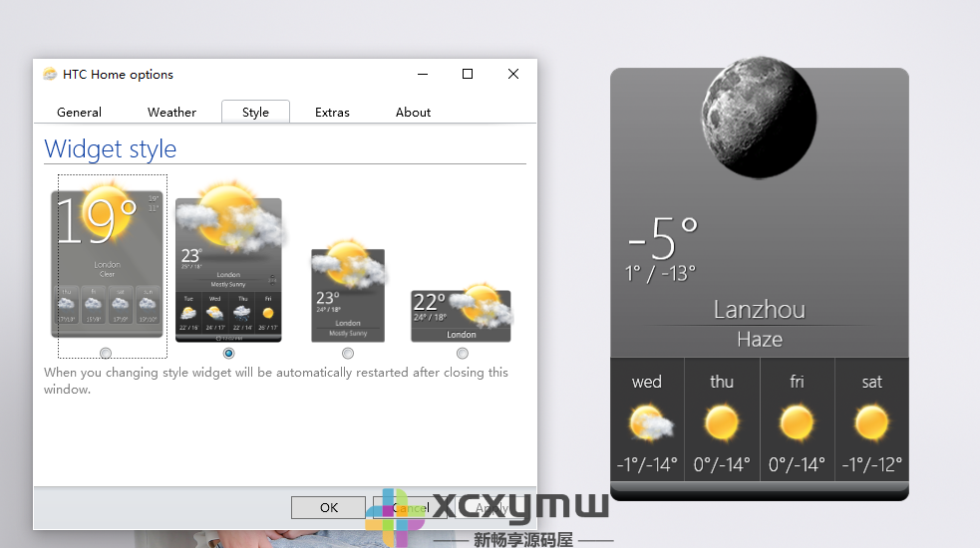Click the fri forecast temperature 0°/-14°
This screenshot has width=980, height=548.
(797, 464)
